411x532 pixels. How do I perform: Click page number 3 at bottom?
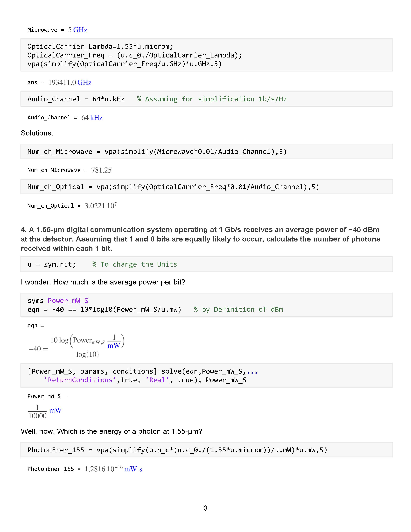(x=205, y=508)
